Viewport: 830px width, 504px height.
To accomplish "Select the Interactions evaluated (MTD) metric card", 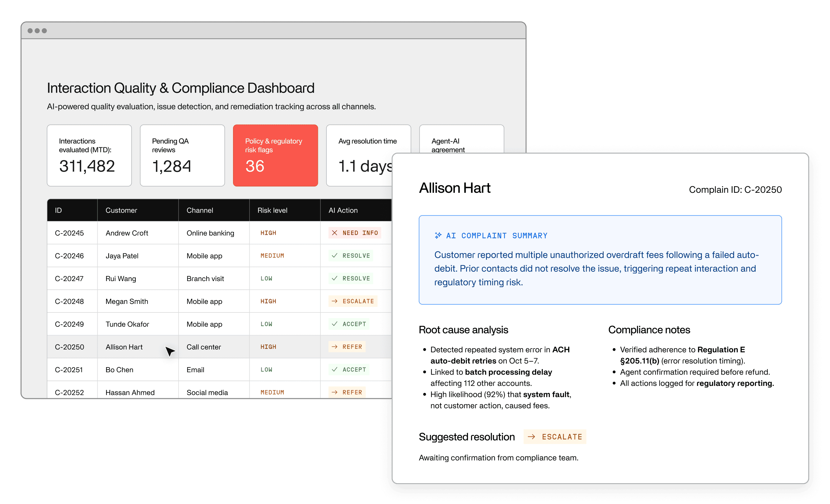I will (89, 155).
